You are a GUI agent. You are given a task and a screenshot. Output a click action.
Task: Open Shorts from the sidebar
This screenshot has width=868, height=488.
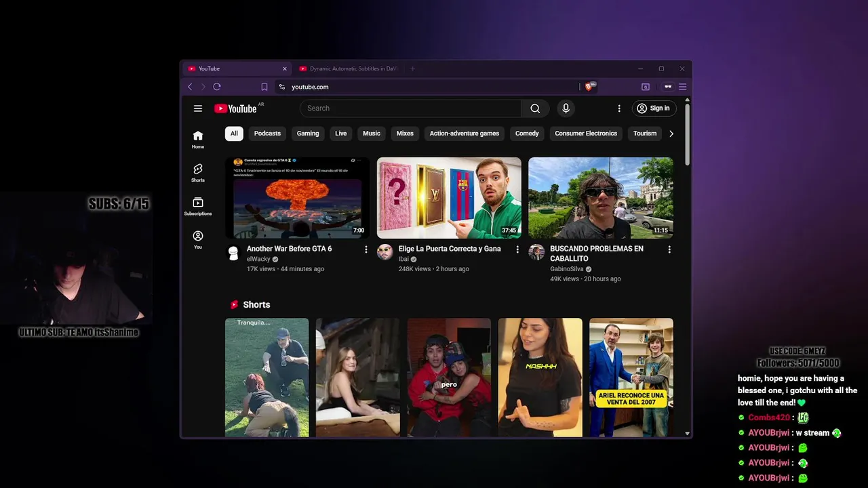(198, 173)
